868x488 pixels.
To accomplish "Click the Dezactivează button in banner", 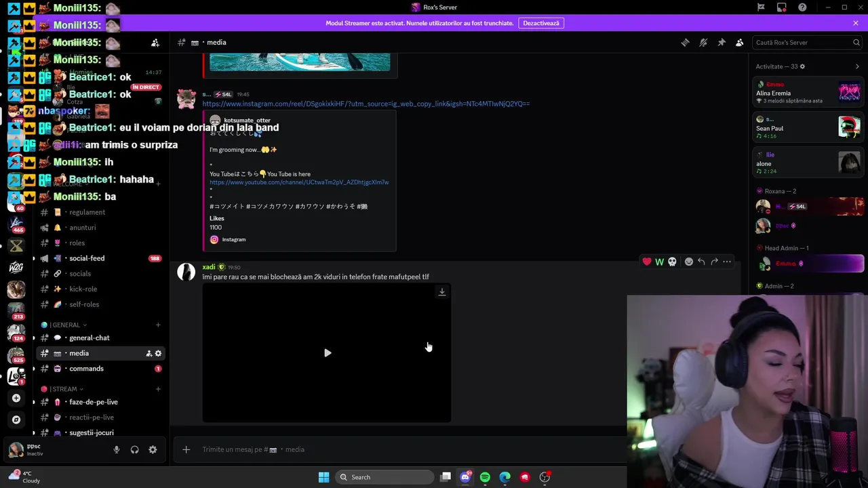I will (541, 23).
